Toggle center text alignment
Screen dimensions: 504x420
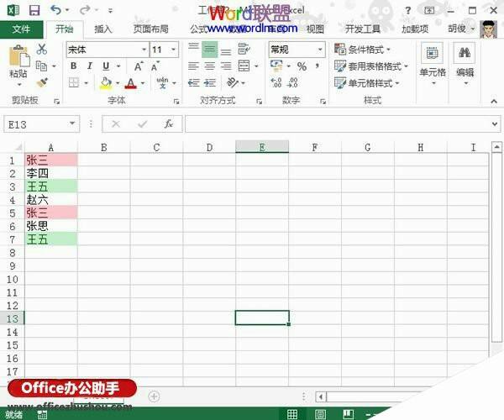209,66
